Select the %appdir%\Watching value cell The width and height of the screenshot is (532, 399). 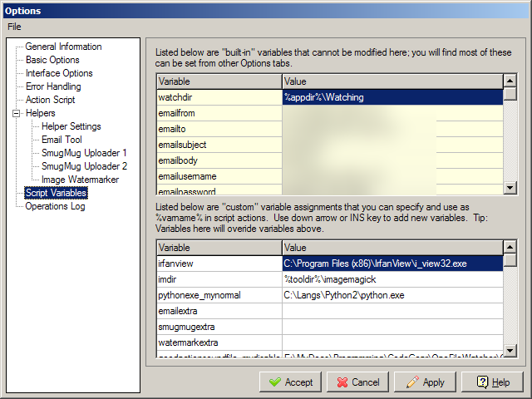point(392,97)
